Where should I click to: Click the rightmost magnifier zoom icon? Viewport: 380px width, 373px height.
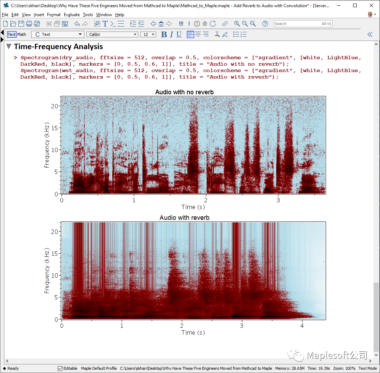[253, 24]
